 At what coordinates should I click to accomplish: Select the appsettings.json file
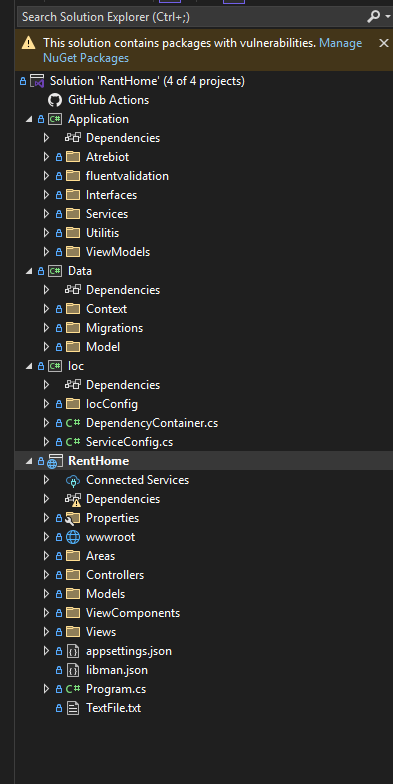[128, 651]
